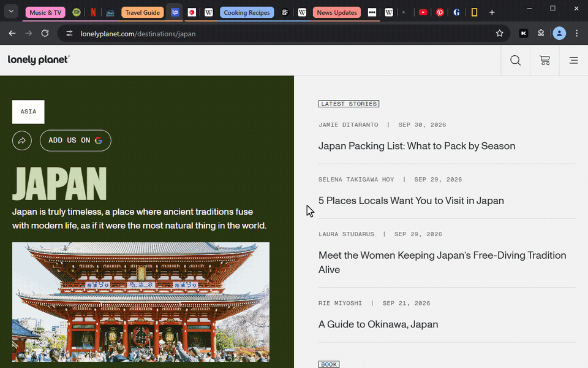The width and height of the screenshot is (588, 368).
Task: Open the Chrome three-dot menu
Action: pyautogui.click(x=577, y=33)
